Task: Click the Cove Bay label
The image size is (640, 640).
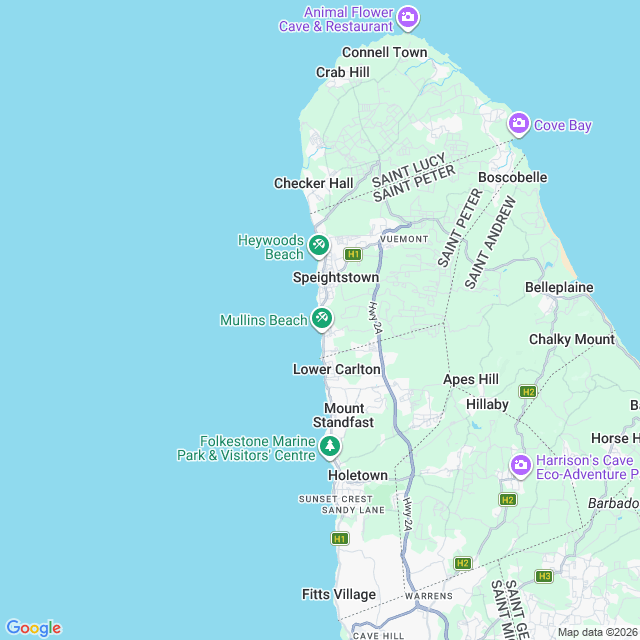Action: (562, 125)
